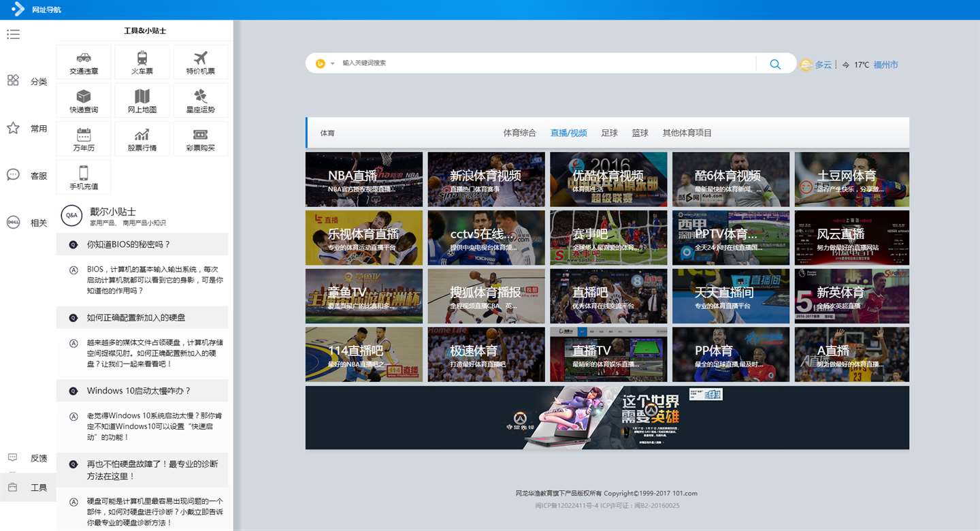Open the 搜狐体育播报 card
This screenshot has height=531, width=980.
tap(487, 296)
